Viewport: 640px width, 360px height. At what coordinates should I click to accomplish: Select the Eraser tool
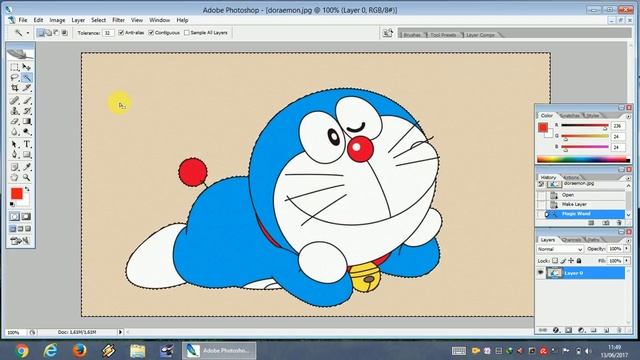15,121
